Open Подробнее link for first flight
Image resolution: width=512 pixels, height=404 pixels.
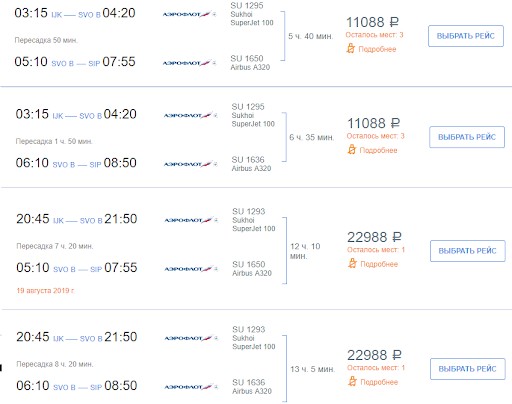377,49
